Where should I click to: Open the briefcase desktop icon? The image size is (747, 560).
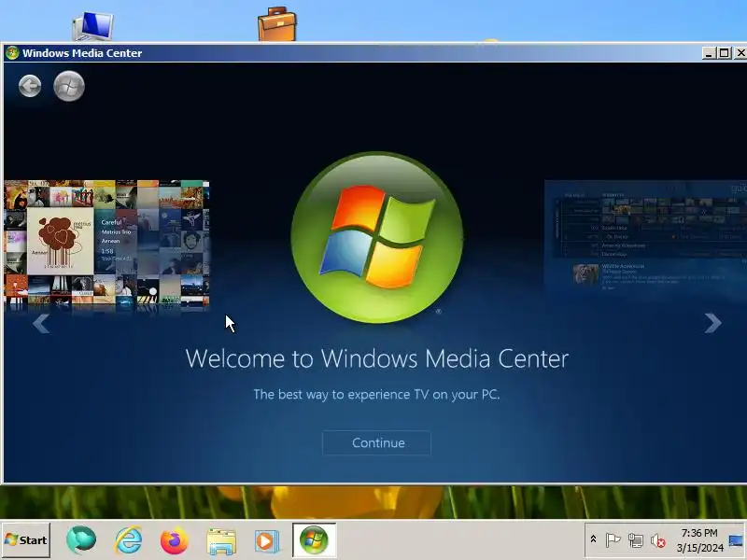click(x=276, y=24)
